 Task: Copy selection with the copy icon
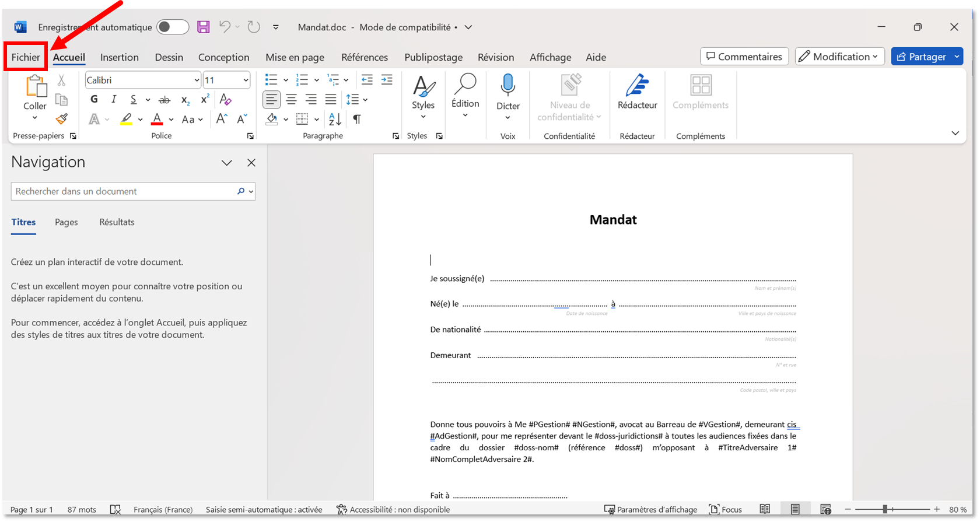[x=61, y=100]
